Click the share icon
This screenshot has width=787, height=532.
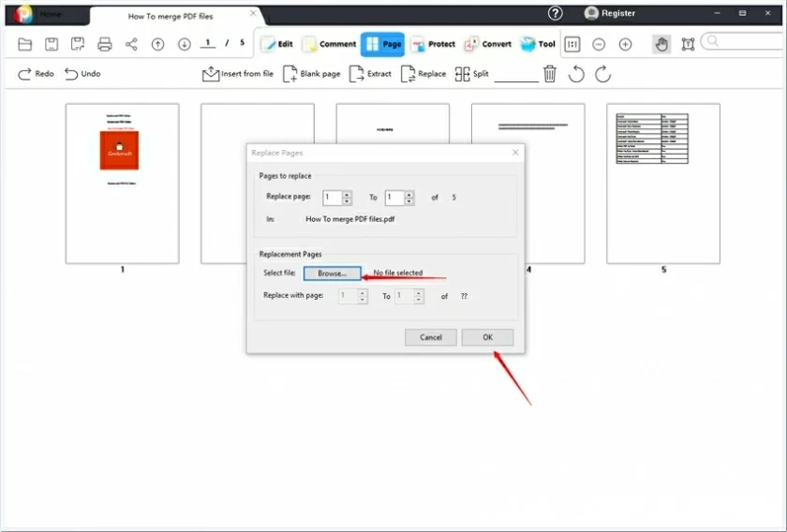[131, 44]
